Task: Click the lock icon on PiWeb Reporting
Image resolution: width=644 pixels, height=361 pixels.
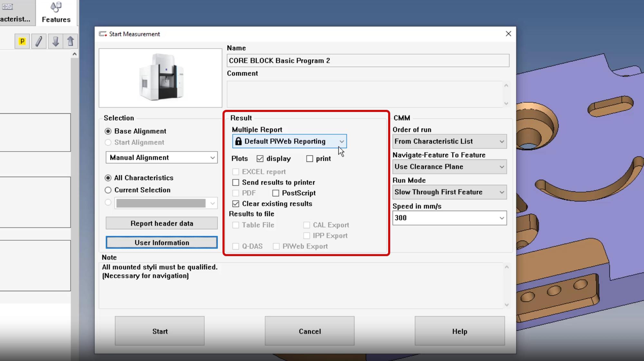Action: click(x=239, y=141)
